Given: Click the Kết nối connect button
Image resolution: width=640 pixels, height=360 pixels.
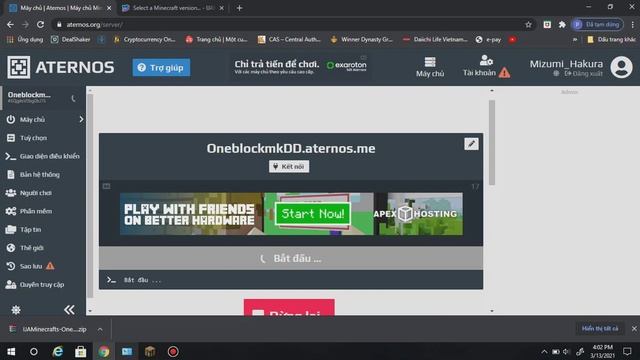Looking at the screenshot, I should pyautogui.click(x=289, y=167).
